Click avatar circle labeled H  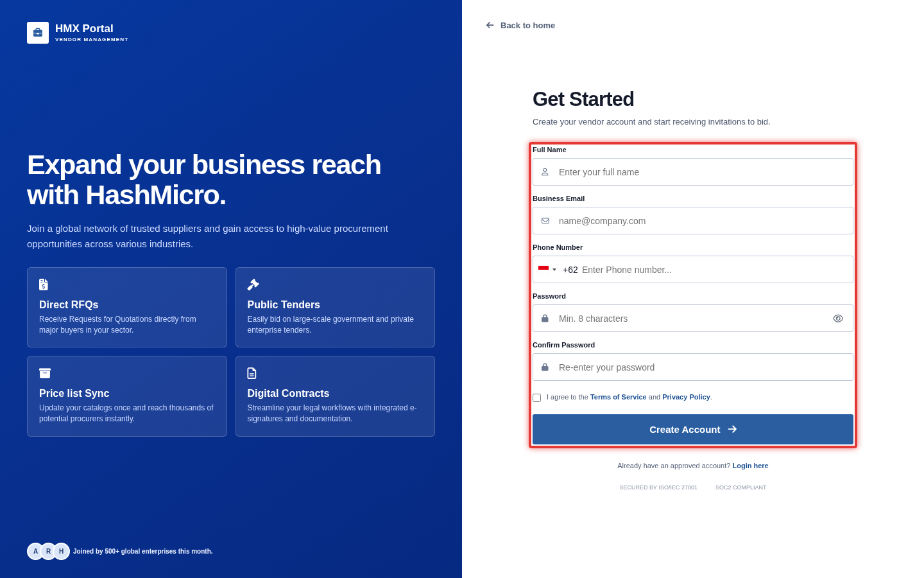coord(62,551)
